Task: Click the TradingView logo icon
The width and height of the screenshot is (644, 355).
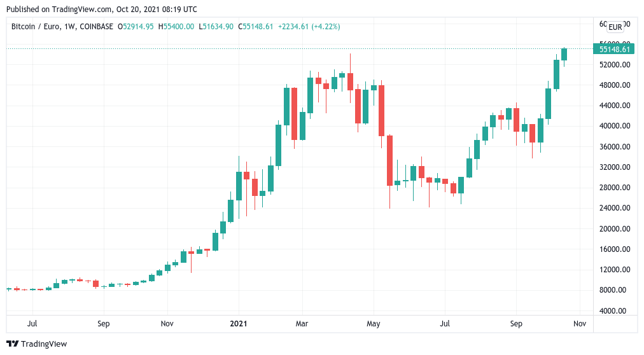Action: [x=12, y=344]
